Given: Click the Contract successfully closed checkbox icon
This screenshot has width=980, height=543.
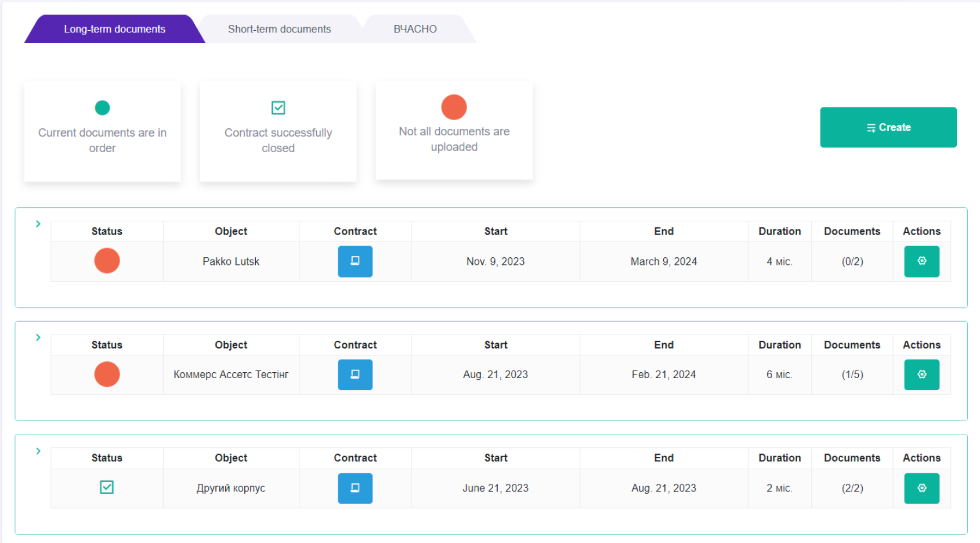Looking at the screenshot, I should [x=278, y=108].
